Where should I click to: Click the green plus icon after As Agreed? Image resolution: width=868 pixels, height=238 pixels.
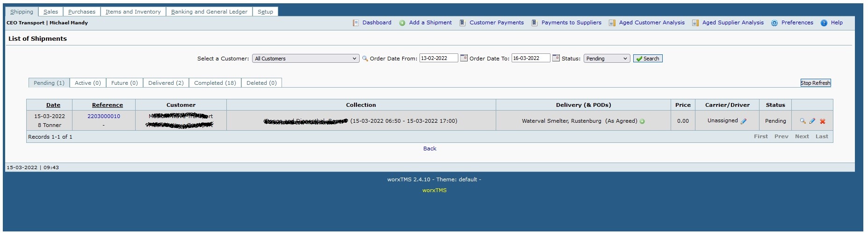pyautogui.click(x=642, y=121)
